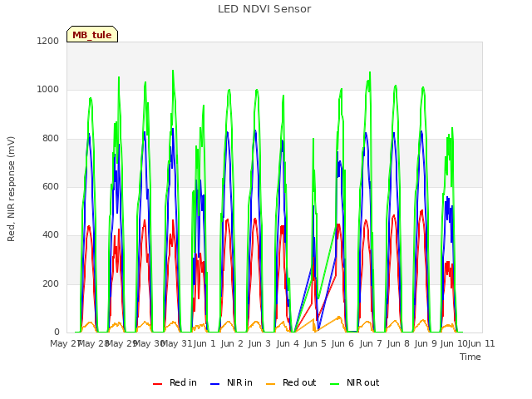
Task: Click the Jun 5 x-axis tick label
Action: (315, 343)
